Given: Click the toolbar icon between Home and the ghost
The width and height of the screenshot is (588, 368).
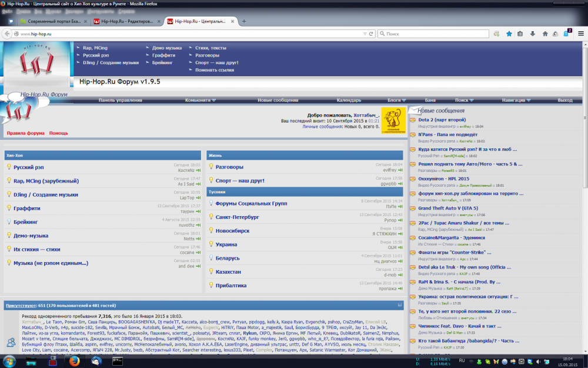Looking at the screenshot, I should [x=556, y=34].
